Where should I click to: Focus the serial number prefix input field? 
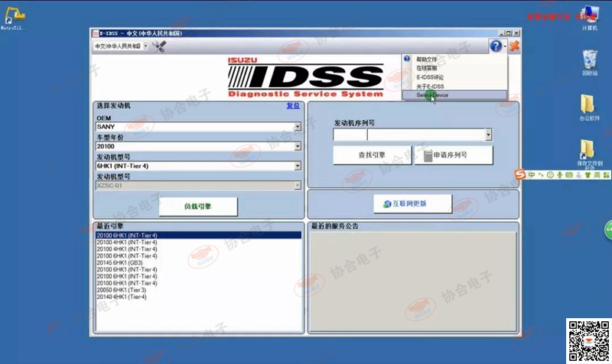(350, 135)
